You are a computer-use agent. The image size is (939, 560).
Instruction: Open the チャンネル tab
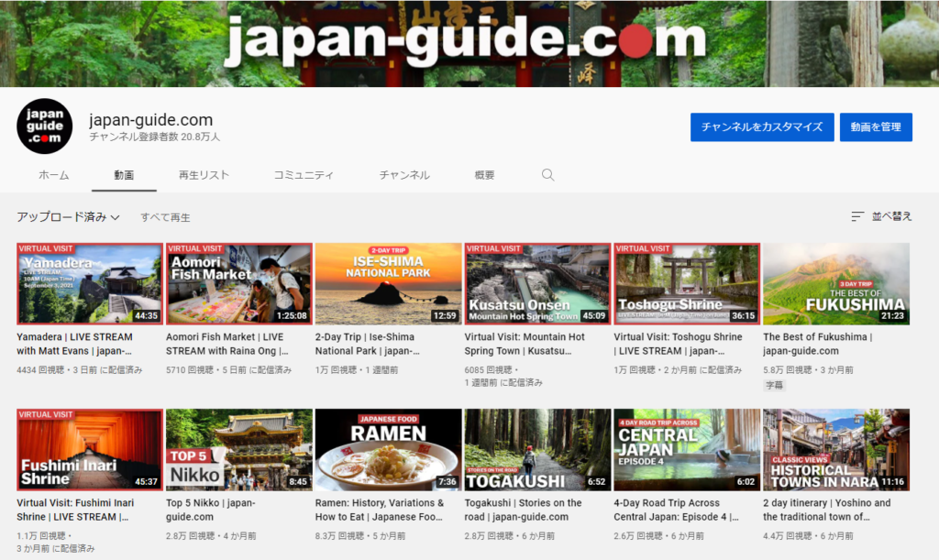[x=404, y=175]
